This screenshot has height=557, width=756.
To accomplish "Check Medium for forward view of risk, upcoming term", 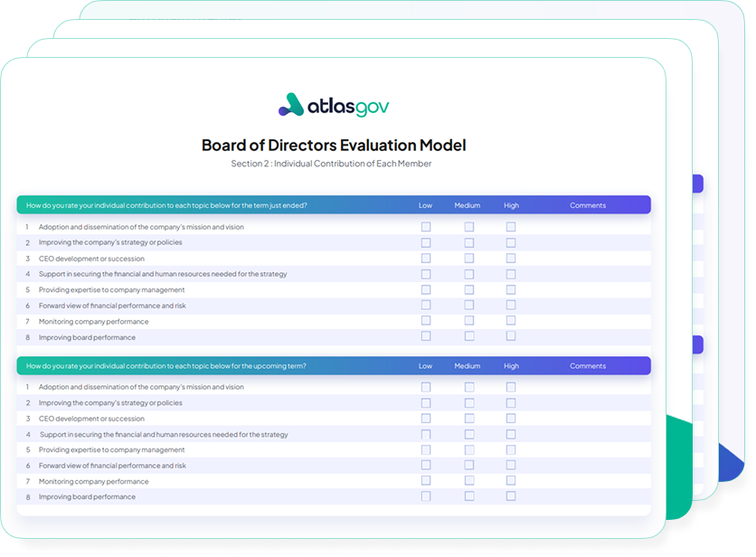I will [x=469, y=465].
